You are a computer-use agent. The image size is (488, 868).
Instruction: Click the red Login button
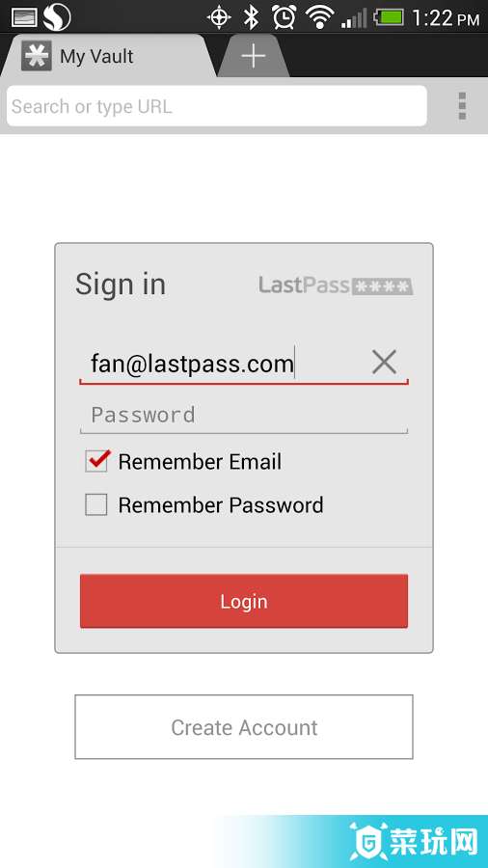click(x=244, y=601)
